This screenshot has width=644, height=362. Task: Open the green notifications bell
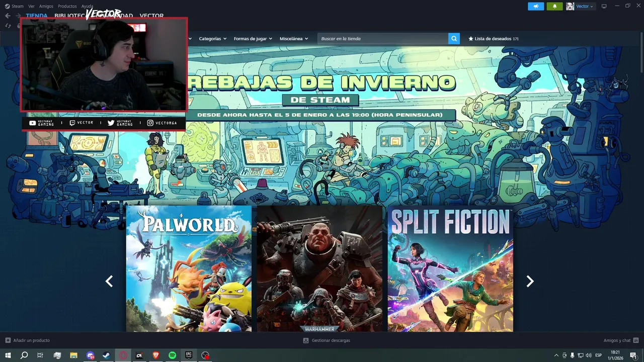click(x=554, y=6)
